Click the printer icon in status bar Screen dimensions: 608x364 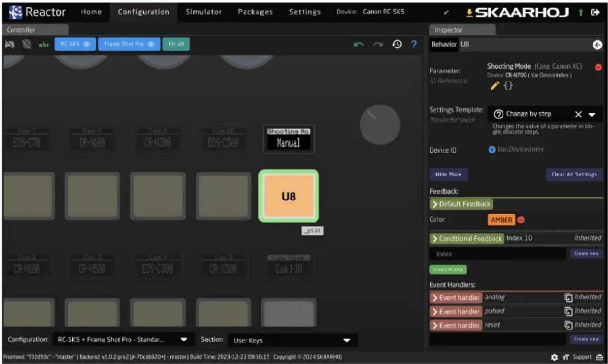point(599,357)
